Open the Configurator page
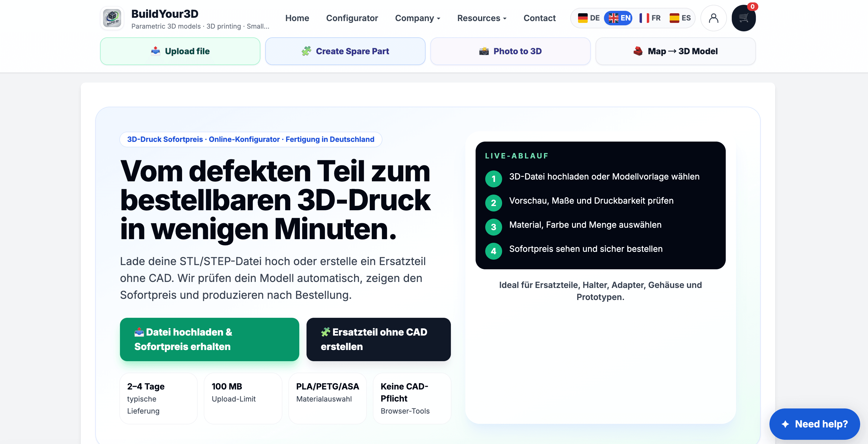868x444 pixels. point(352,18)
